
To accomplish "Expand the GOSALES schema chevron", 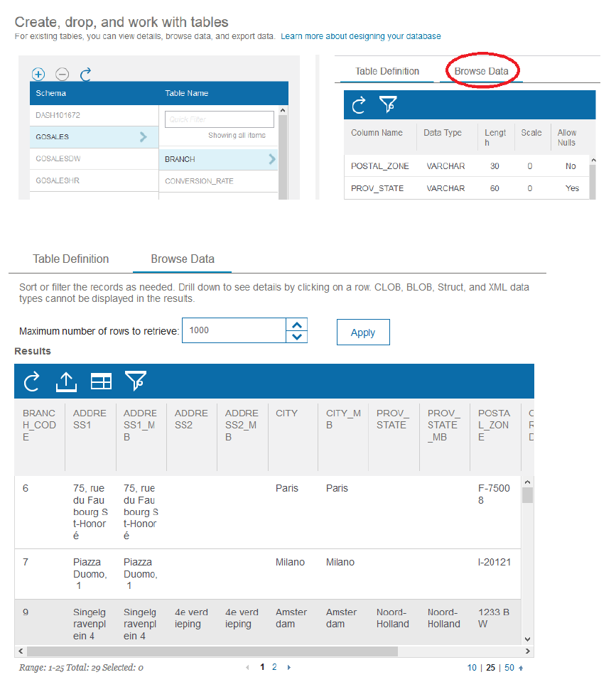I will click(143, 137).
